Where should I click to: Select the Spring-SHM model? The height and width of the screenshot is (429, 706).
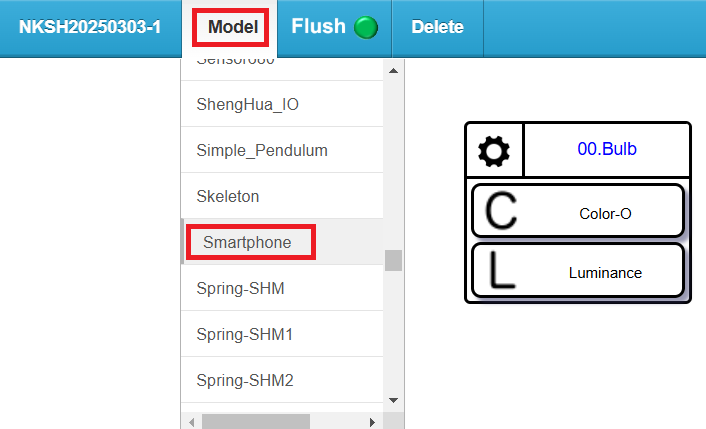coord(240,289)
